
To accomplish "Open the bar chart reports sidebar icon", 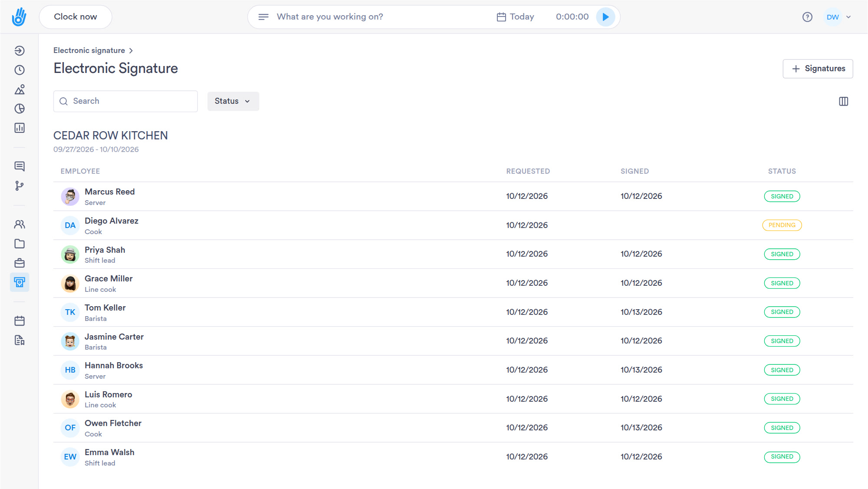I will click(20, 128).
